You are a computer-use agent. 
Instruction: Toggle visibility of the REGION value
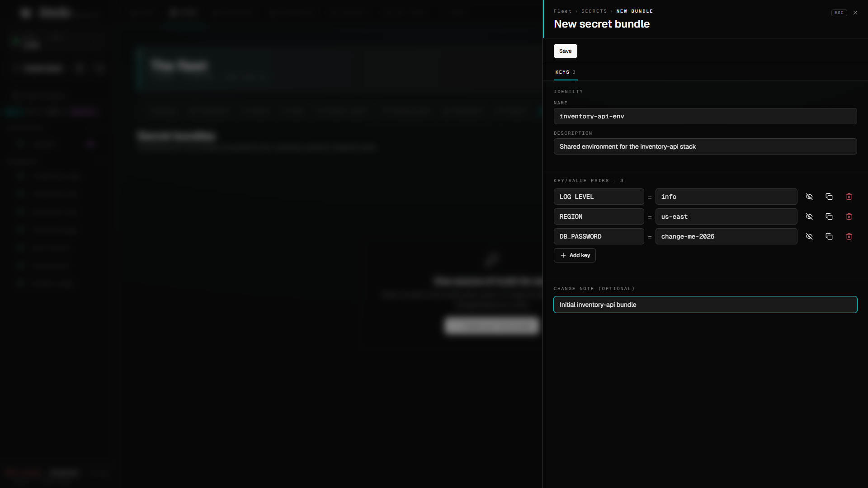[x=809, y=217]
